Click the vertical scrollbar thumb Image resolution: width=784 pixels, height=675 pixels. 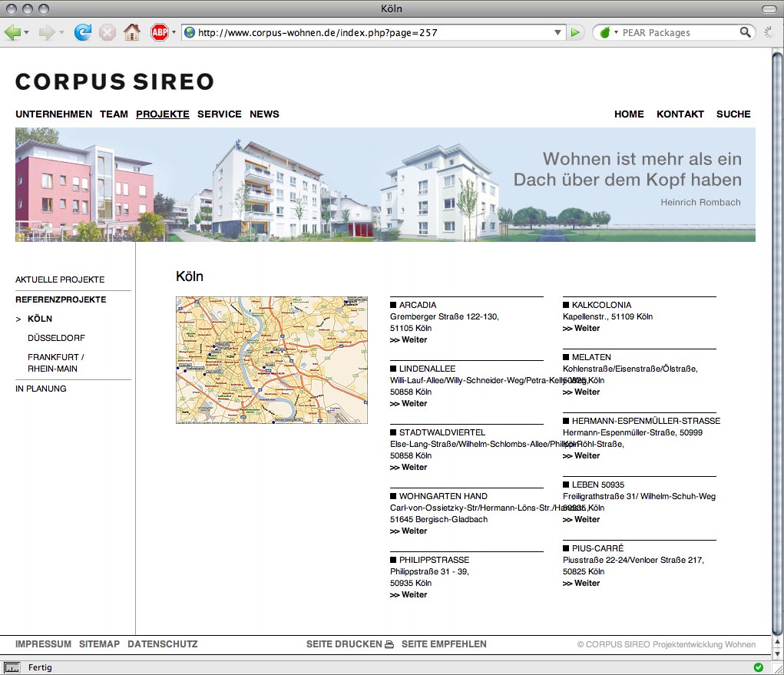[777, 342]
